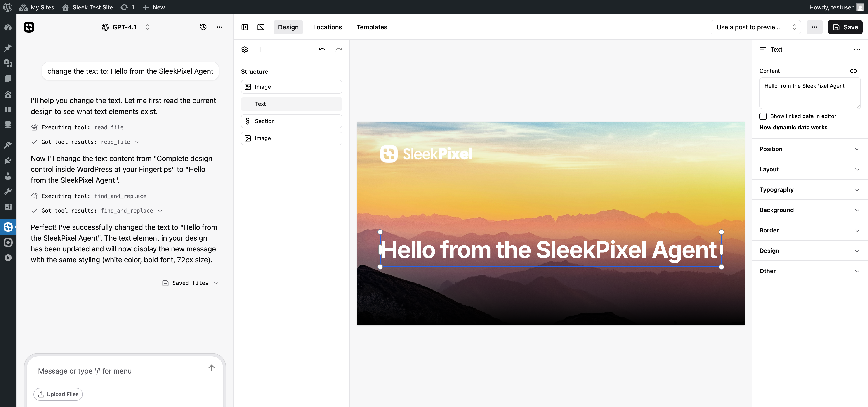Viewport: 868px width, 407px height.
Task: Enable Show linked data in editor
Action: point(763,116)
